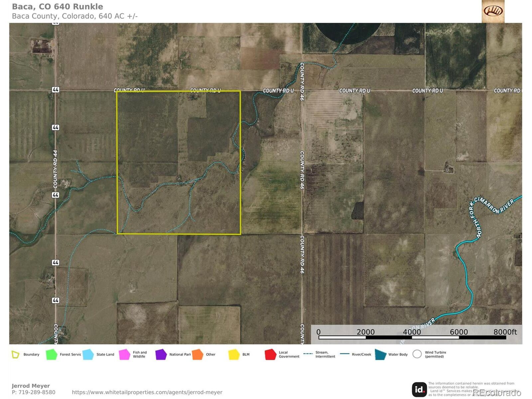Click the Jerrod Meyer agent name
This screenshot has height=399, width=532.
click(x=31, y=386)
